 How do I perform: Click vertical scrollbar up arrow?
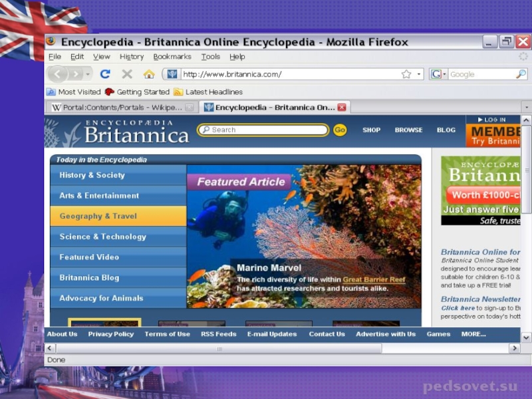pos(526,120)
